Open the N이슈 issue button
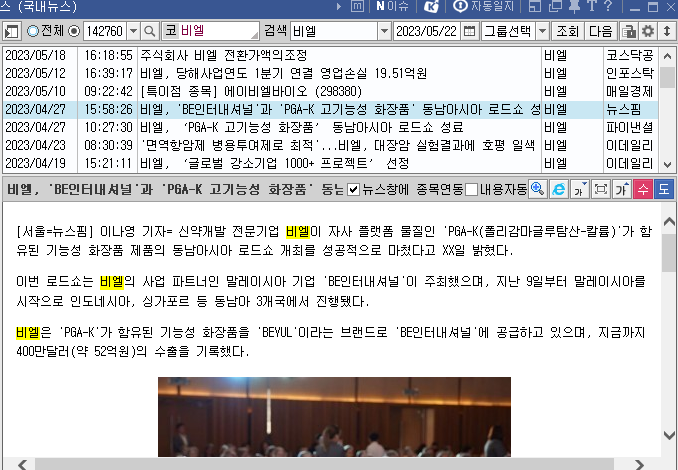 pyautogui.click(x=393, y=6)
